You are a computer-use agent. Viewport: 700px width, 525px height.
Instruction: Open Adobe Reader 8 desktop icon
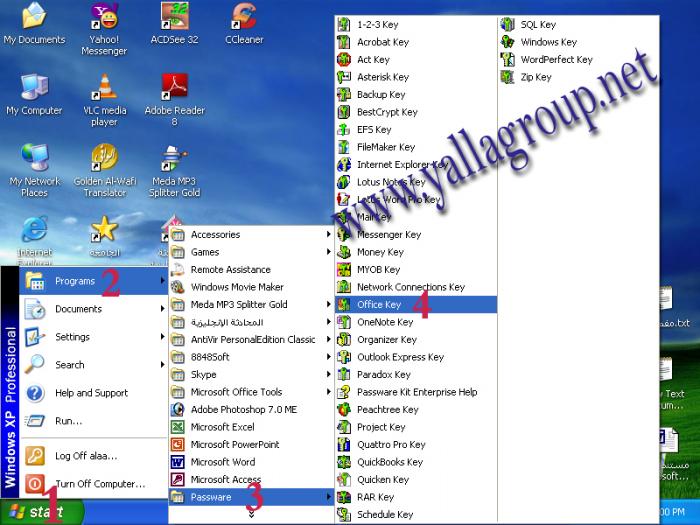point(175,99)
